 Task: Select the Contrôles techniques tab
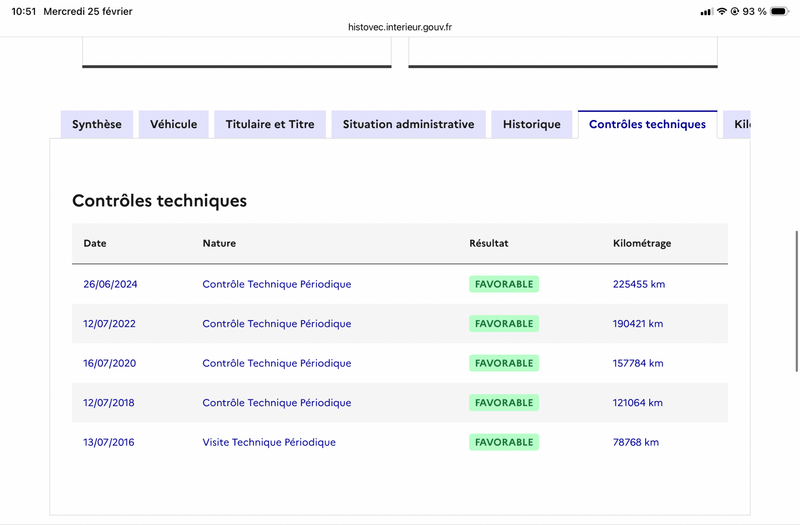[647, 125]
